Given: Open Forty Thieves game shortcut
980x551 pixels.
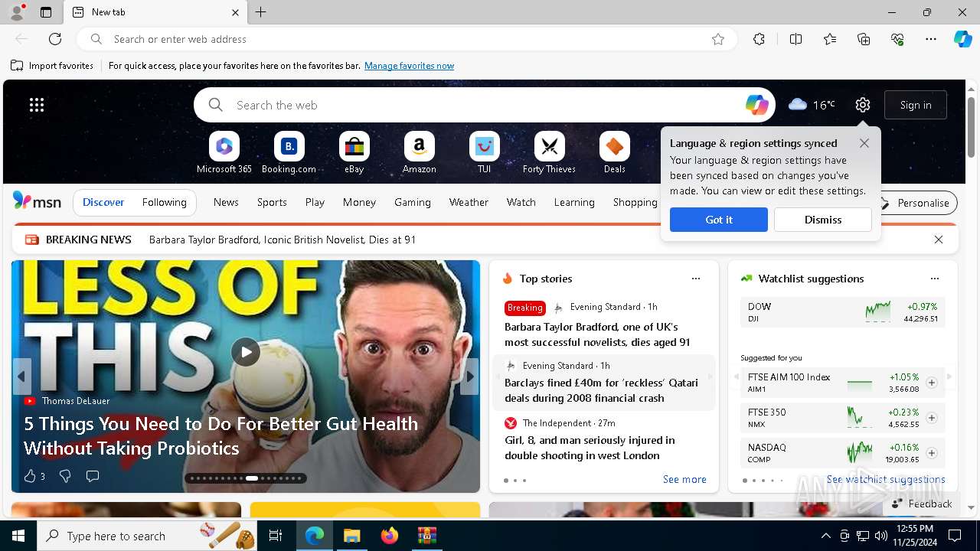Looking at the screenshot, I should [x=549, y=153].
